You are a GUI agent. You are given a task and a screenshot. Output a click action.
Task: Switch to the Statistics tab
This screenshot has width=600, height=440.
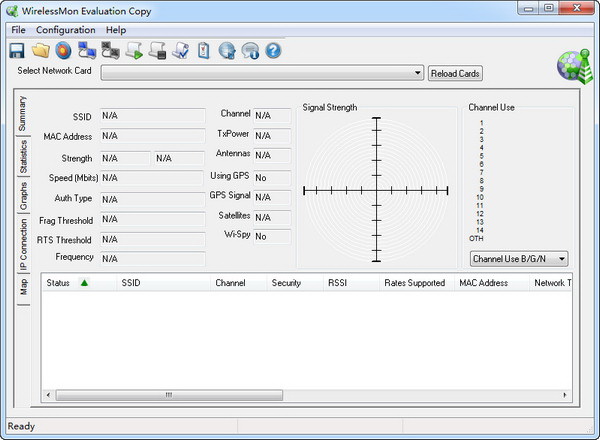tap(23, 156)
